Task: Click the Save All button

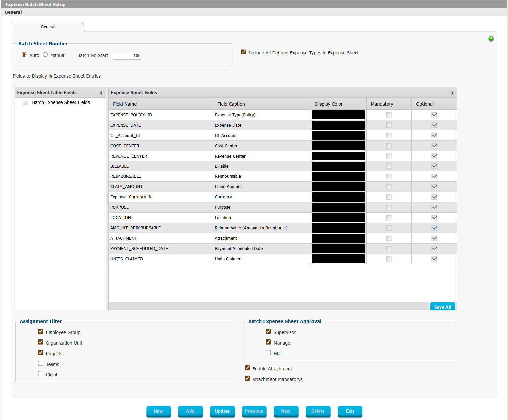Action: point(442,306)
